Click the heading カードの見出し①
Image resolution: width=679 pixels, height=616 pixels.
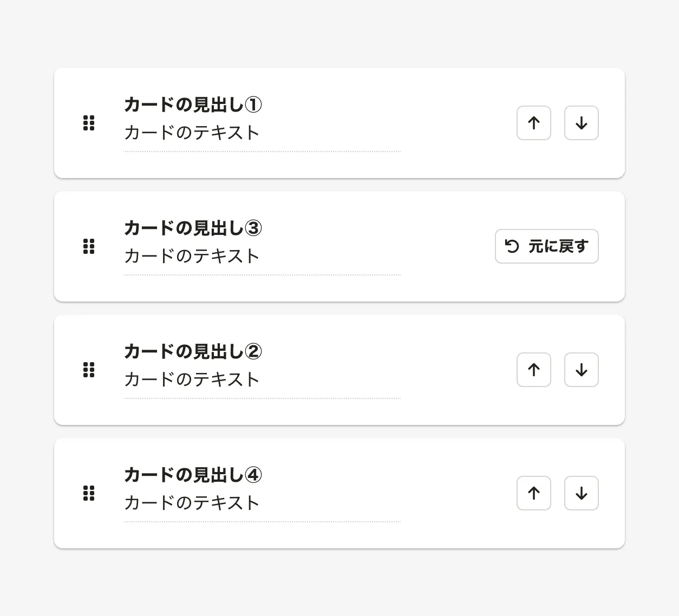(x=193, y=104)
